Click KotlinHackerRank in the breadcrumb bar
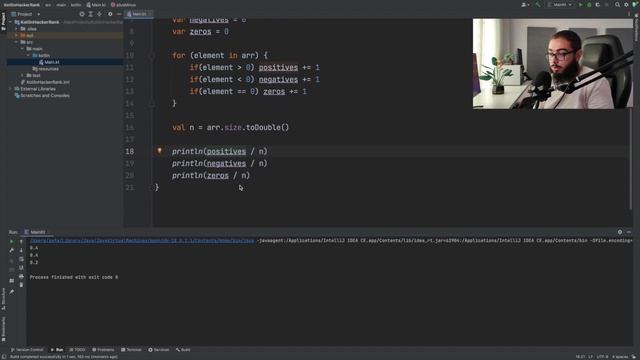This screenshot has width=640, height=360. coord(22,5)
